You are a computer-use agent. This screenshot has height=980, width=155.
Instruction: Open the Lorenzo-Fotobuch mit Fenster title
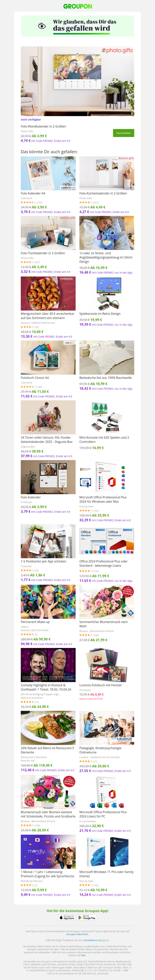(101, 685)
